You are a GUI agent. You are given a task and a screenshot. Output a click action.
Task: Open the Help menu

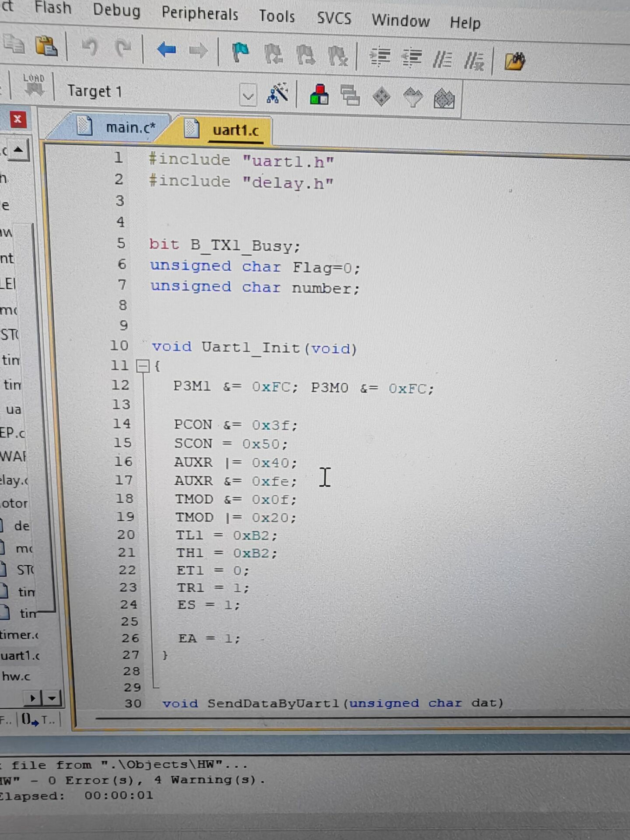[465, 23]
